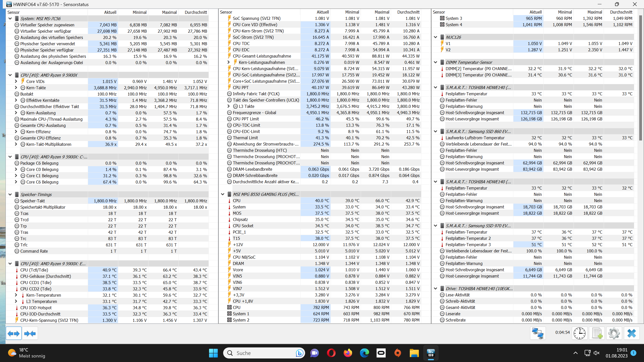Screen dimensions: 644x362
Task: Expand the Core VIDs sensor row
Action: [x=16, y=81]
